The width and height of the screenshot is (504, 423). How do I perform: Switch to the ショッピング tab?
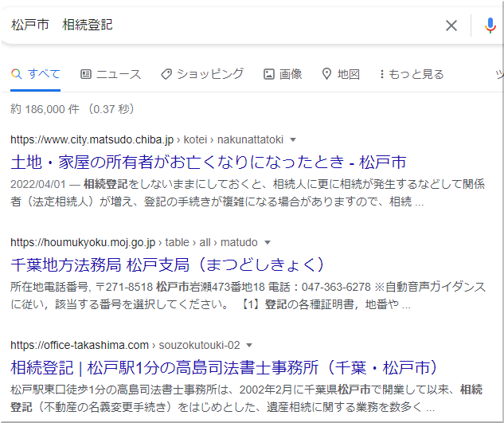pyautogui.click(x=202, y=74)
